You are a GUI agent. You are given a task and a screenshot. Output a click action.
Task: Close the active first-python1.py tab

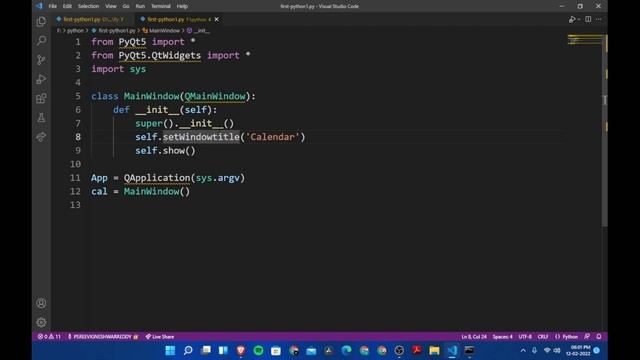tap(217, 19)
